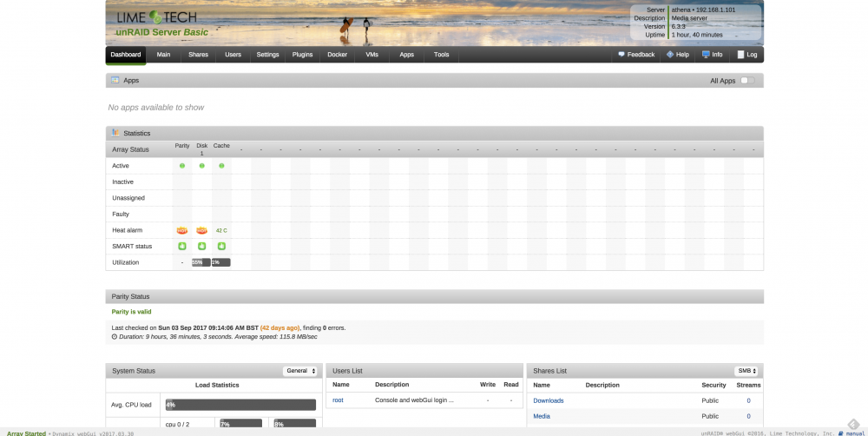Click the Parity is valid text
The width and height of the screenshot is (868, 436).
[131, 312]
